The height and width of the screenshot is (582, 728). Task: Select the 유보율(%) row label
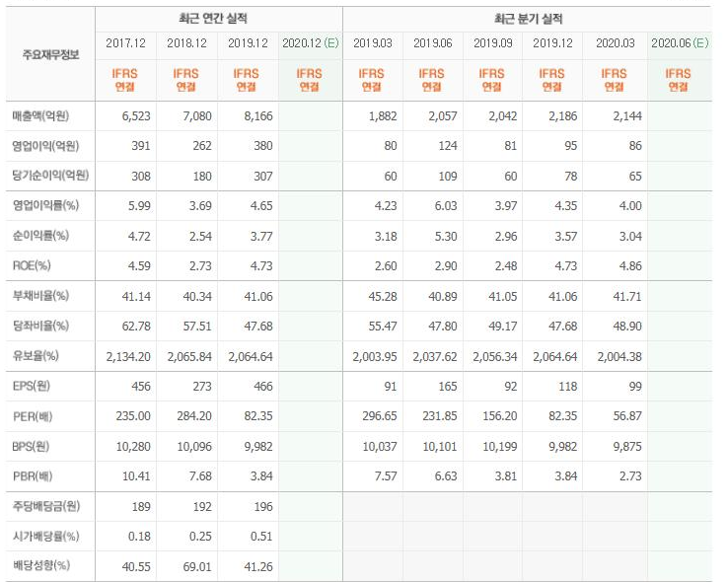[36, 356]
